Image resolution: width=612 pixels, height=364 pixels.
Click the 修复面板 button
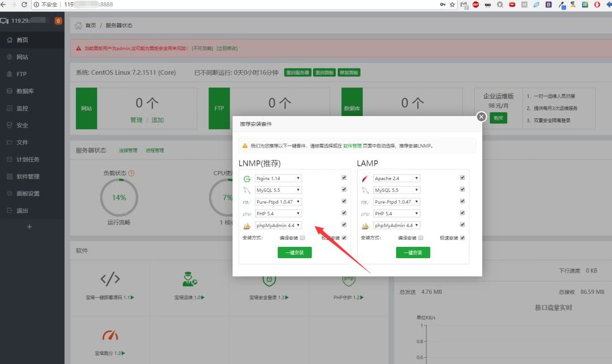[349, 72]
